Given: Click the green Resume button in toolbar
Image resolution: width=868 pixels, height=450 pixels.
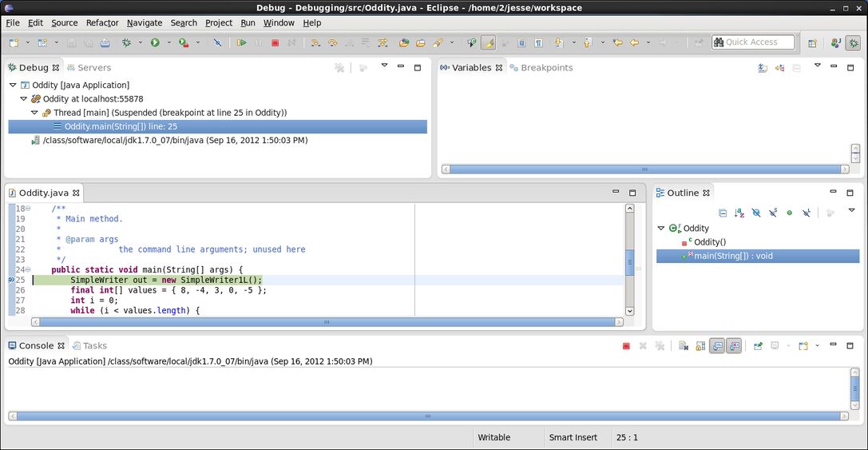Looking at the screenshot, I should [241, 42].
